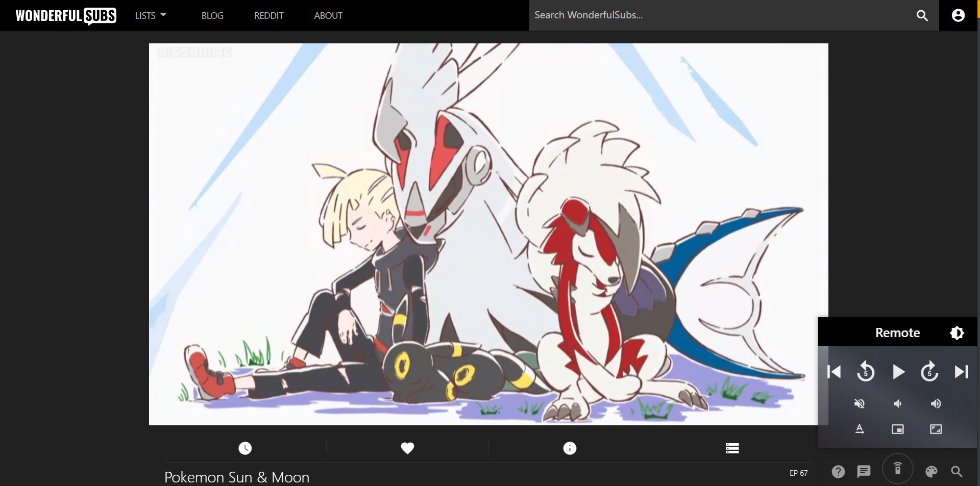Open the chat comments icon
The image size is (980, 486).
click(864, 472)
